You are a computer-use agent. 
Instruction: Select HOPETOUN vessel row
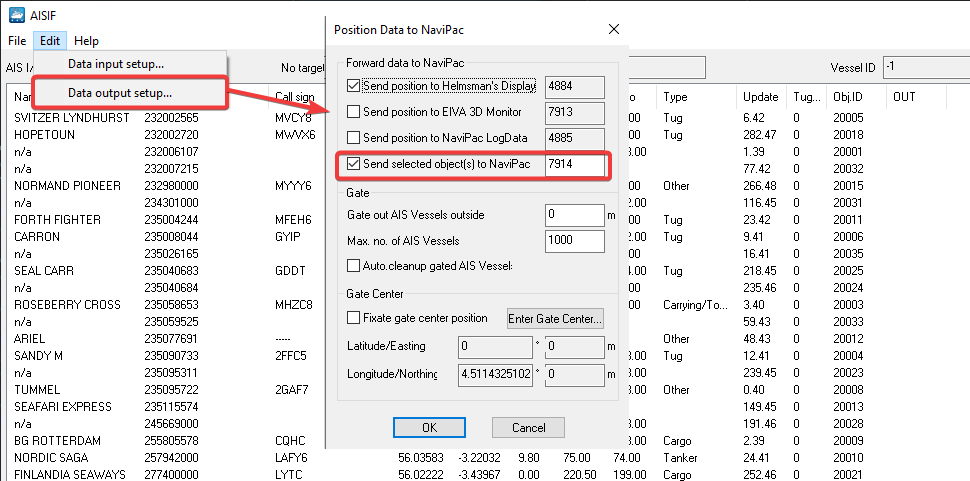(x=45, y=135)
